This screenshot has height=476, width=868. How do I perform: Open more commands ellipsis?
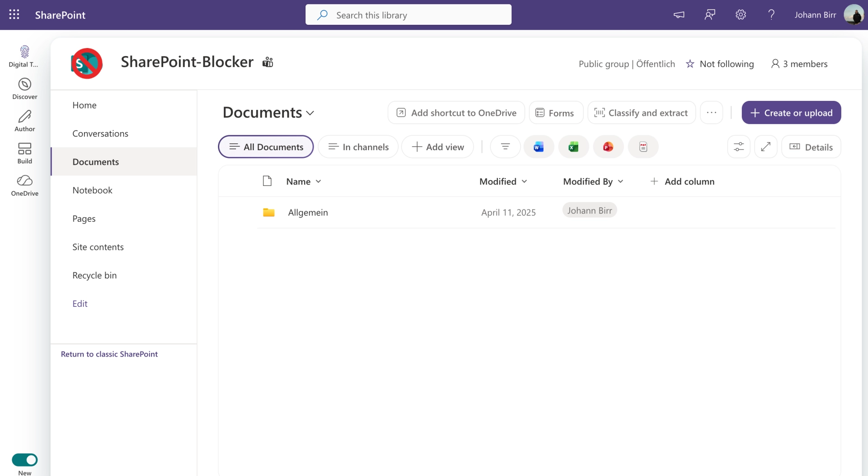(x=711, y=112)
